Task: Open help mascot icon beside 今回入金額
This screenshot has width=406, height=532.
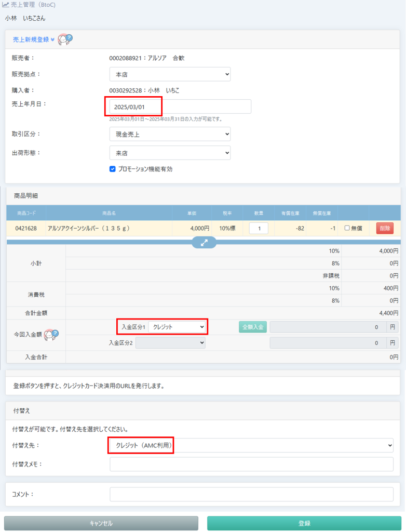Action: 50,334
